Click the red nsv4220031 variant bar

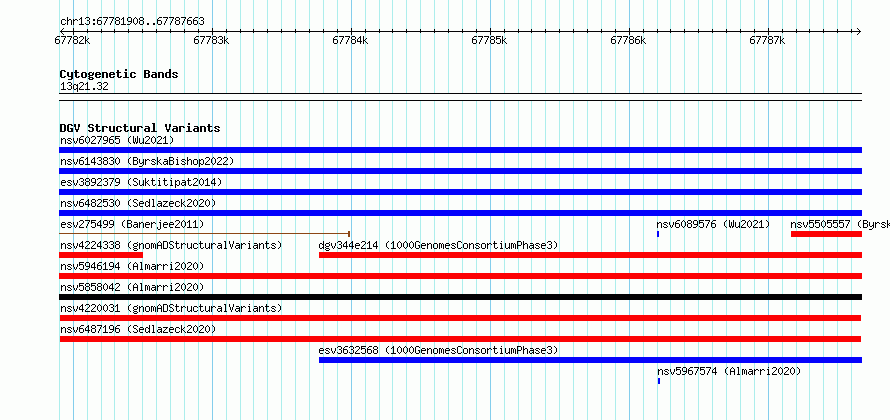click(460, 318)
